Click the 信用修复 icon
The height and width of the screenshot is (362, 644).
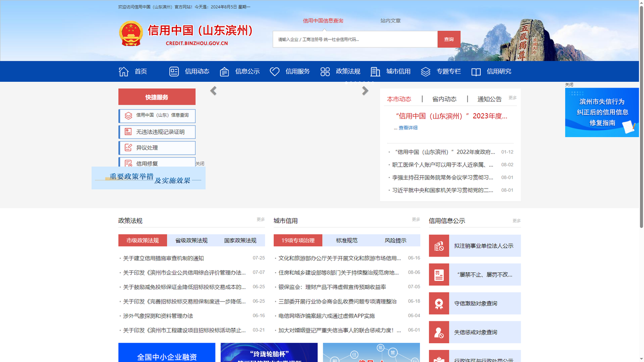pyautogui.click(x=128, y=164)
